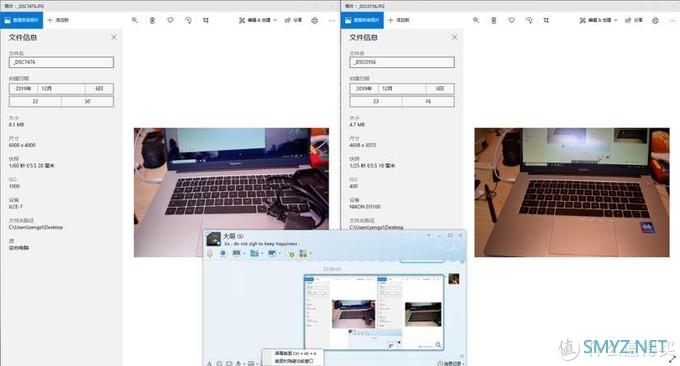The image size is (680, 366).
Task: Rotate icon in left Photos window toolbar
Action: point(188,20)
